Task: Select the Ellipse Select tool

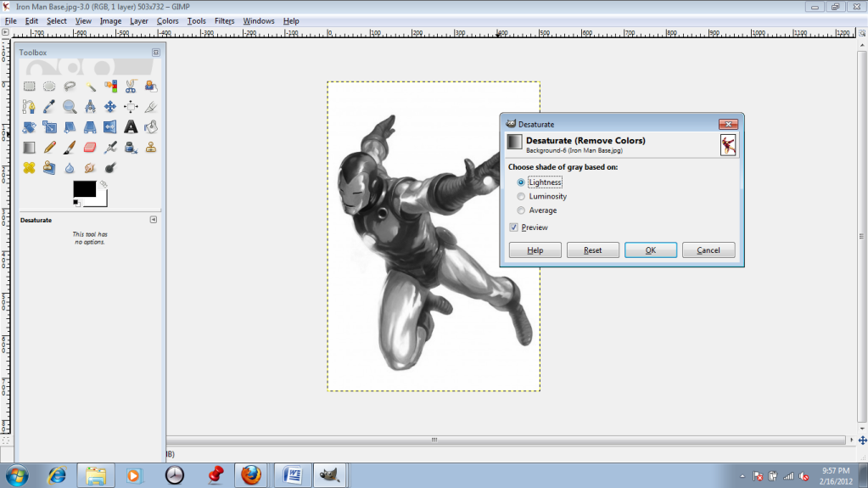Action: click(x=49, y=86)
